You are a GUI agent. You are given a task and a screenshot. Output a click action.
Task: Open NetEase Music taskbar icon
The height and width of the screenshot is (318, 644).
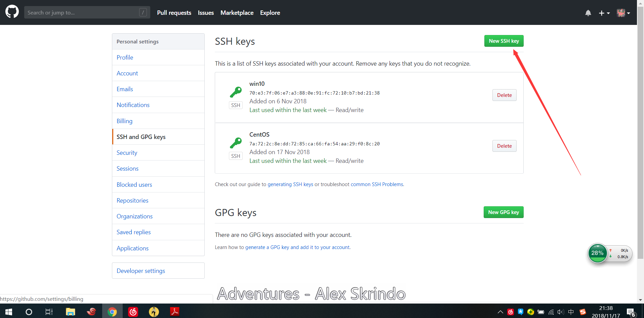pyautogui.click(x=133, y=312)
